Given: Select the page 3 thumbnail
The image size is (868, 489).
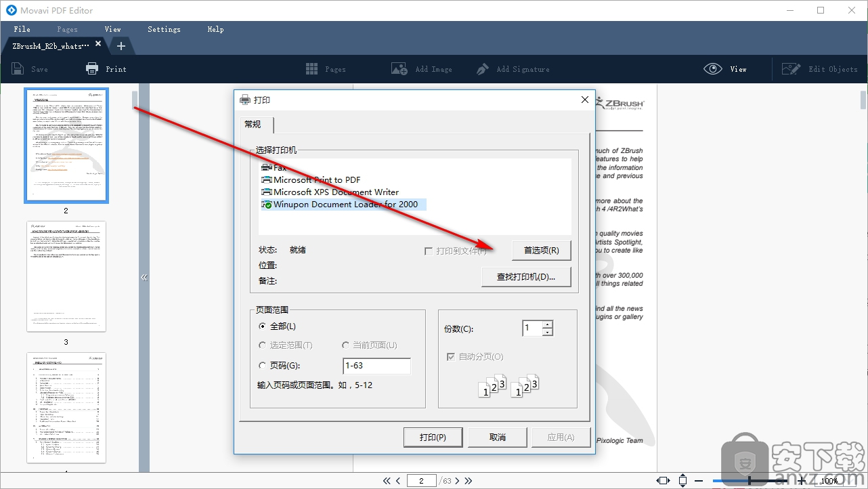Looking at the screenshot, I should pos(66,276).
